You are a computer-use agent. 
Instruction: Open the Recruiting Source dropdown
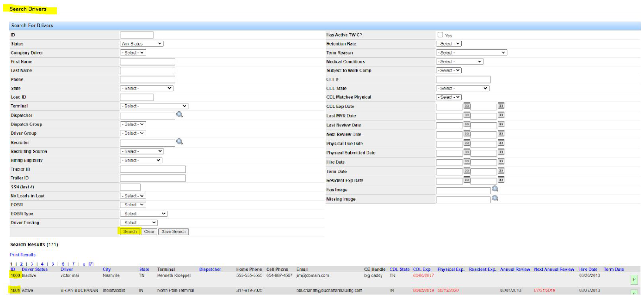pyautogui.click(x=142, y=151)
